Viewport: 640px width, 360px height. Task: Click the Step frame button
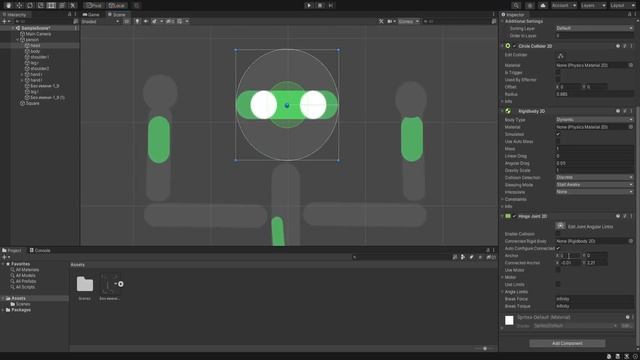click(x=331, y=5)
